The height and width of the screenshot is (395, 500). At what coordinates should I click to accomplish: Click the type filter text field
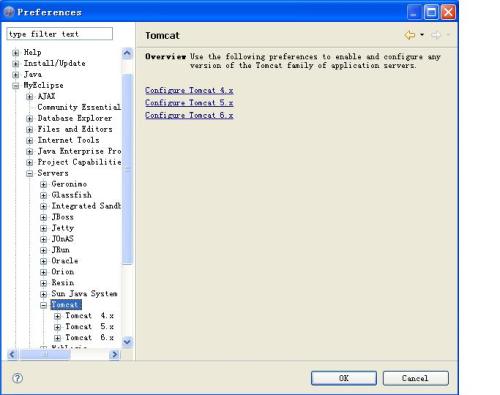[x=60, y=34]
